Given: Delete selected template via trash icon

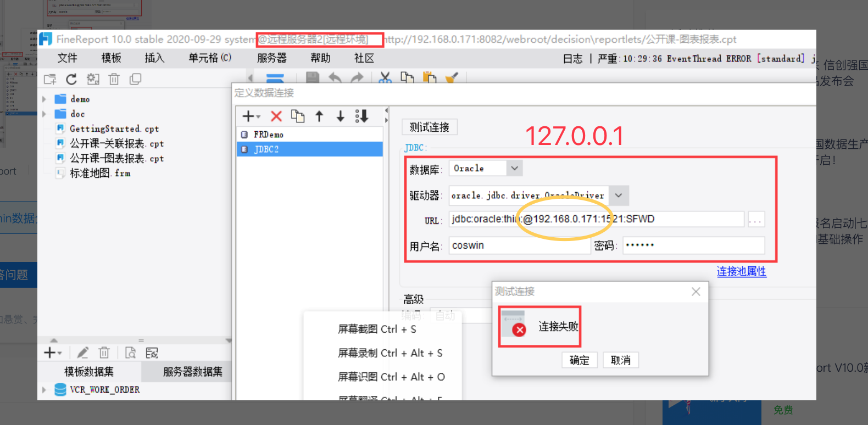Looking at the screenshot, I should tap(114, 79).
